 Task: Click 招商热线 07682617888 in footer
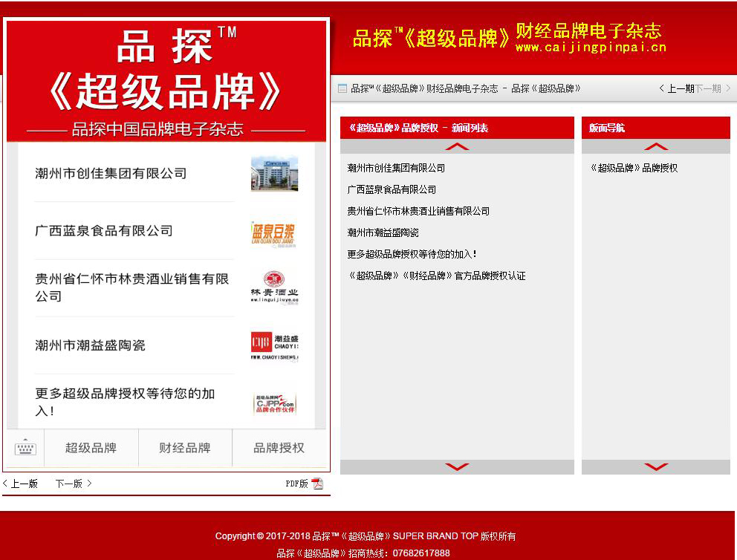[363, 553]
